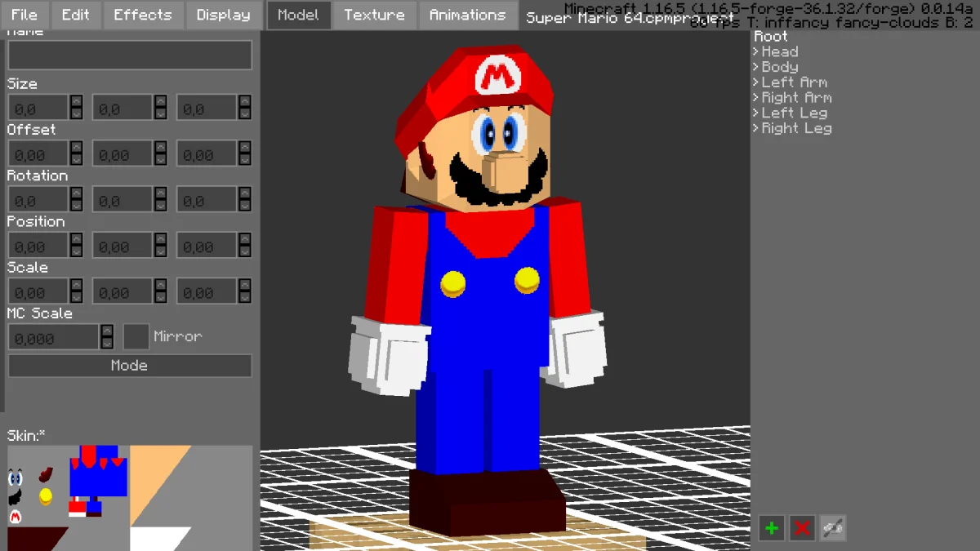Viewport: 980px width, 551px height.
Task: Decrease the second Rotation value with down arrow
Action: point(161,206)
